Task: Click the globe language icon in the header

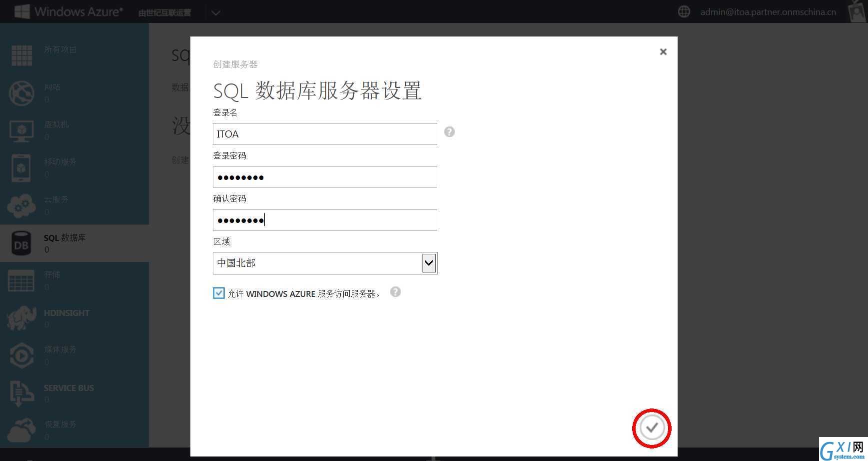Action: 684,11
